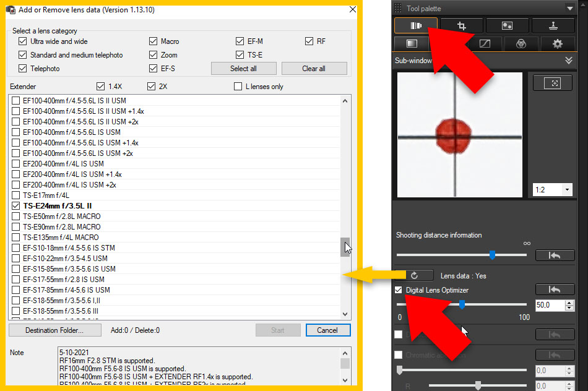Click the Destination Folder button
This screenshot has width=588, height=391.
pos(54,330)
